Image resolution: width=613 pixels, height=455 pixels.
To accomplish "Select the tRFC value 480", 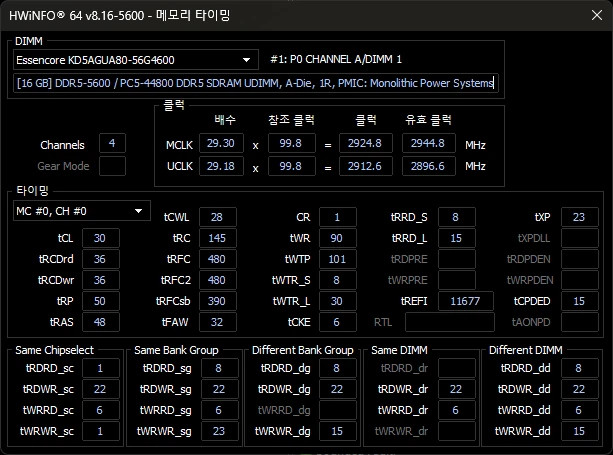I will coord(218,259).
